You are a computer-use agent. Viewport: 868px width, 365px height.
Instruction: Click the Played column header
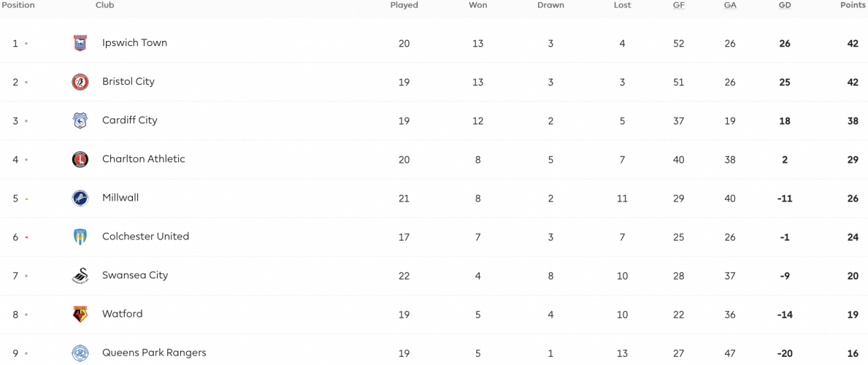(404, 6)
